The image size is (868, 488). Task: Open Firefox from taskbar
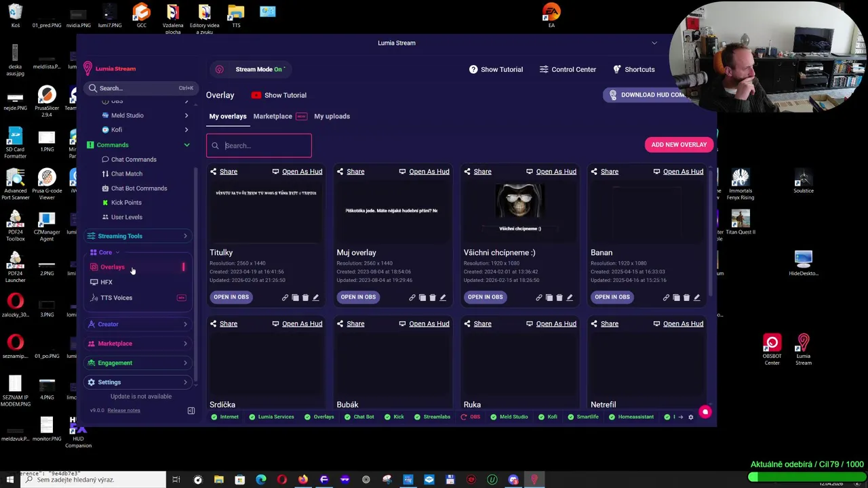point(302,480)
